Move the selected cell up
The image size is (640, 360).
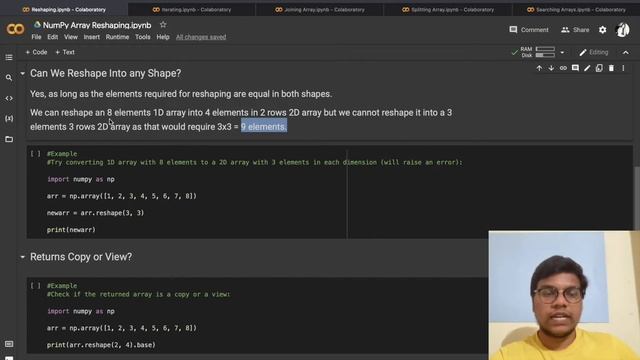pos(539,68)
